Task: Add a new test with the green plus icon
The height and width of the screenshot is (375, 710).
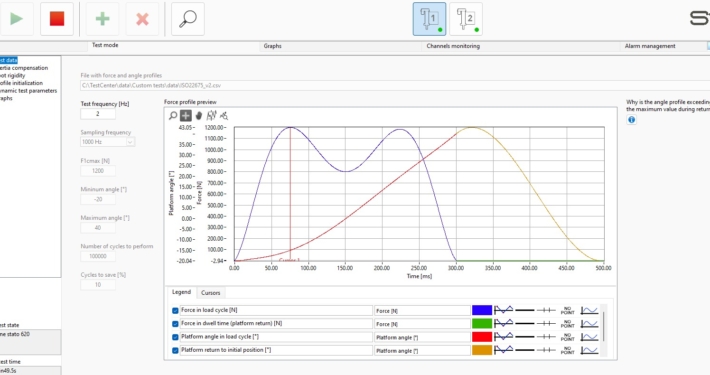Action: pos(102,19)
